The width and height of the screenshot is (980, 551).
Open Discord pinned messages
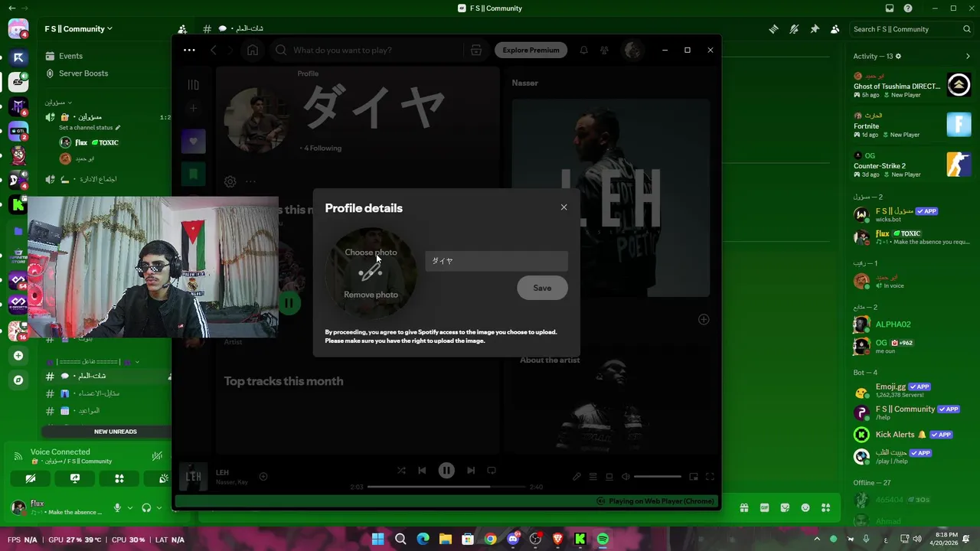(x=815, y=29)
